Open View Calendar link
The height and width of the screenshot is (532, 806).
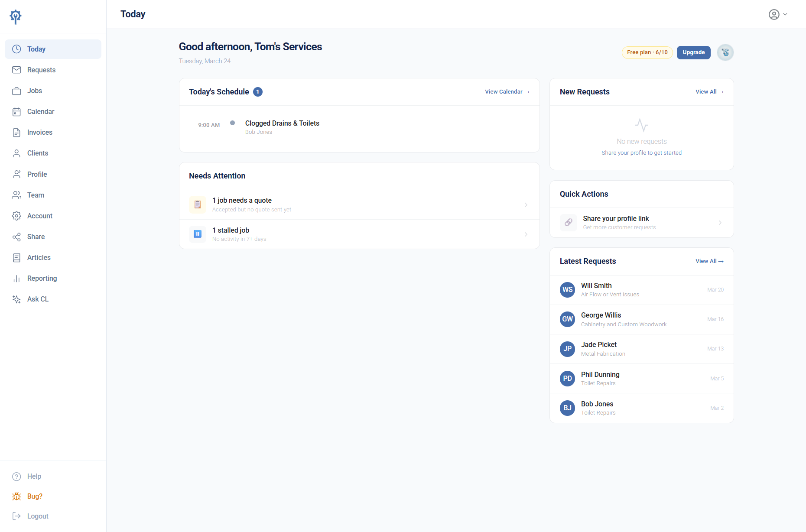coord(507,92)
